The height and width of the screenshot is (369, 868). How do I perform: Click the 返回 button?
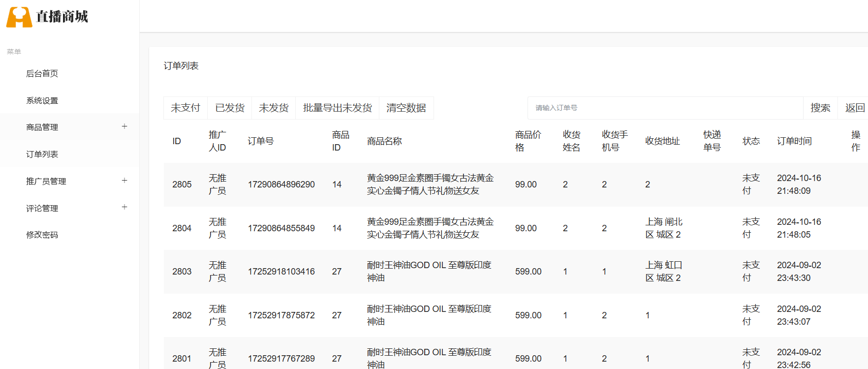855,108
